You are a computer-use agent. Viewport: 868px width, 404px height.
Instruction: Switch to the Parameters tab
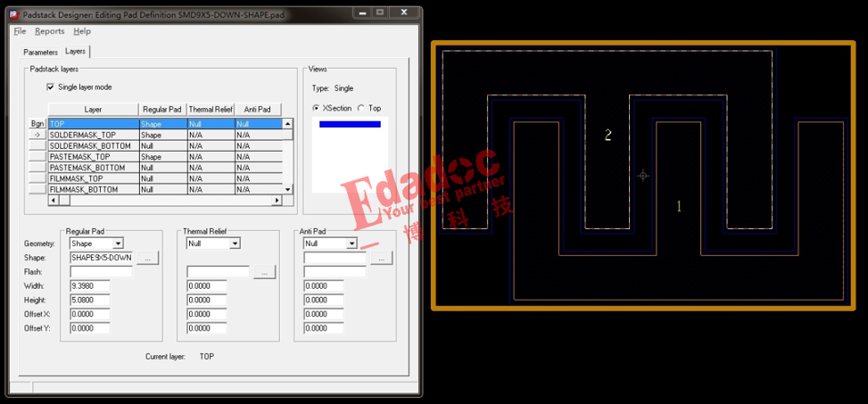40,53
